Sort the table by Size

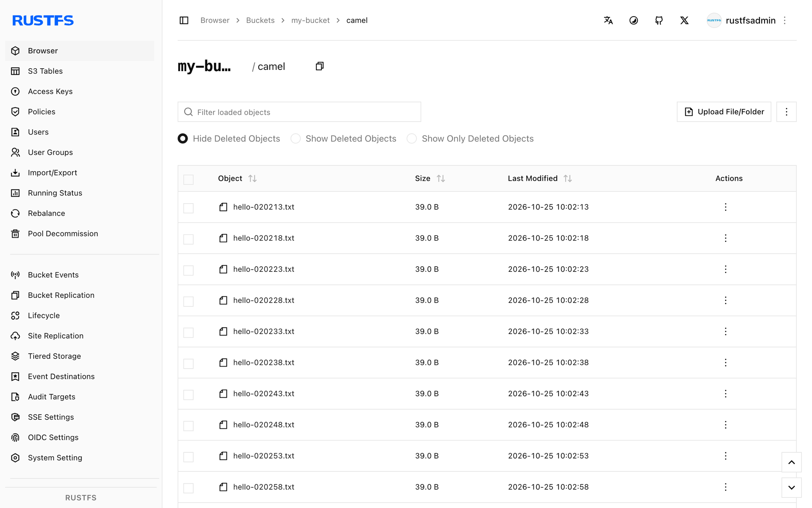click(x=441, y=178)
